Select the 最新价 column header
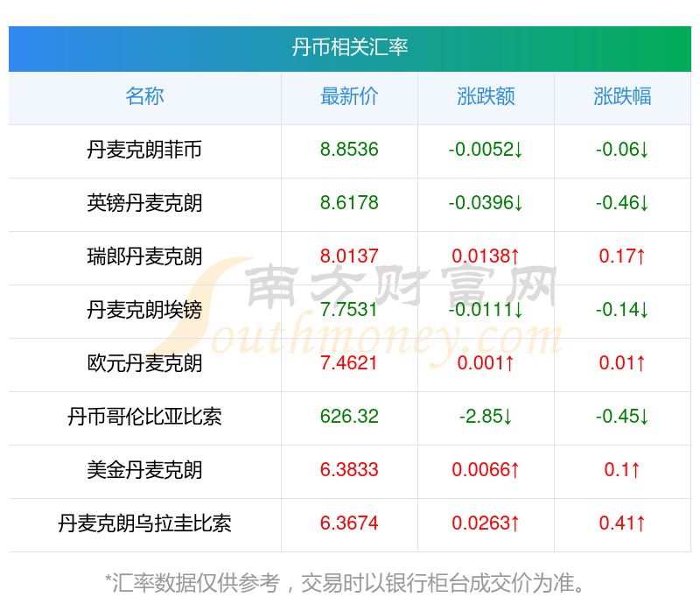The width and height of the screenshot is (700, 611). pos(349,96)
